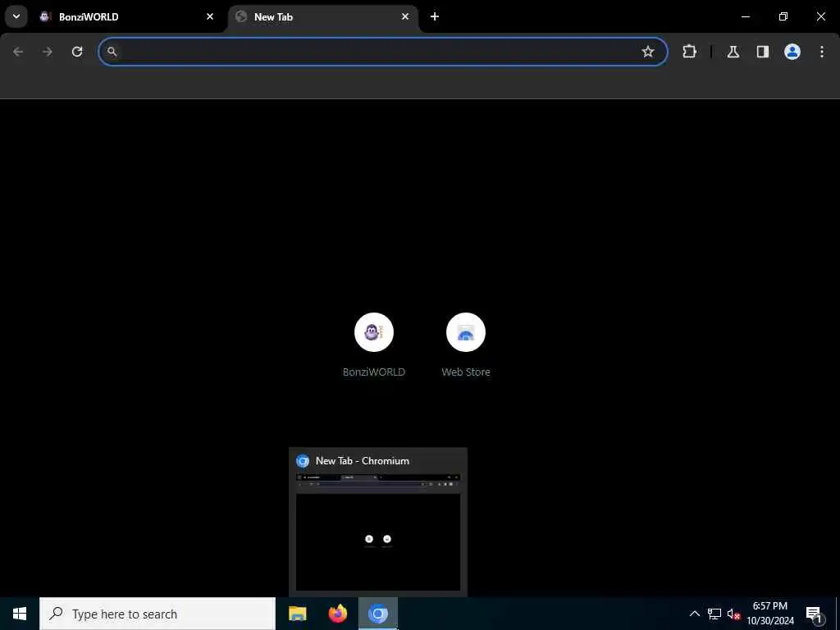
Task: Show hidden system tray icons
Action: click(694, 614)
